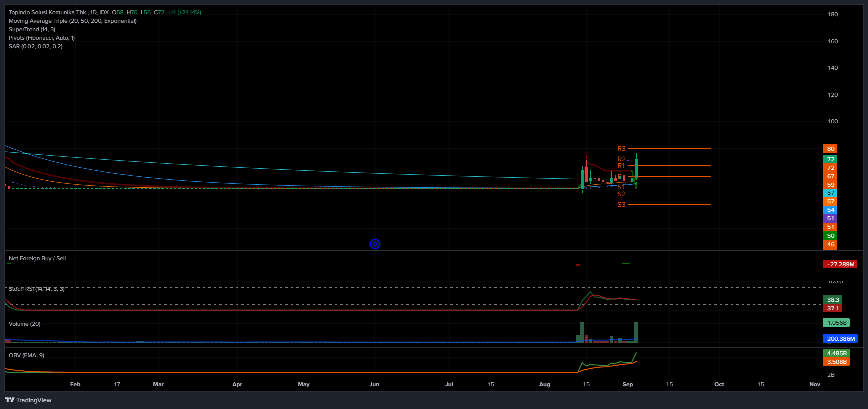The height and width of the screenshot is (409, 868).
Task: Click the blue 200.386M volume average value
Action: 840,339
